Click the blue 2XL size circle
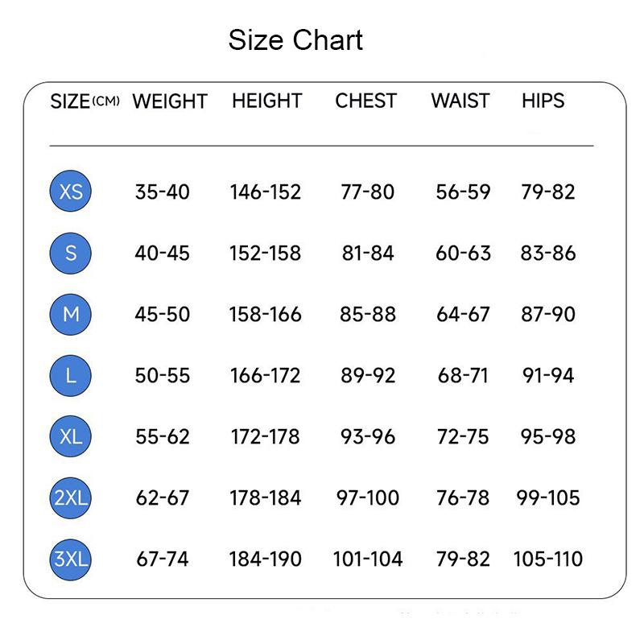 tap(71, 497)
